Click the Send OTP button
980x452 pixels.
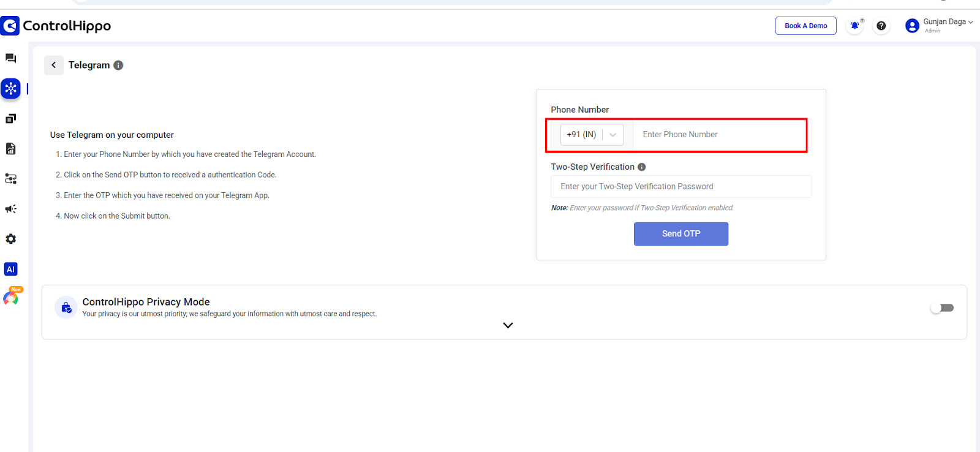(x=680, y=234)
